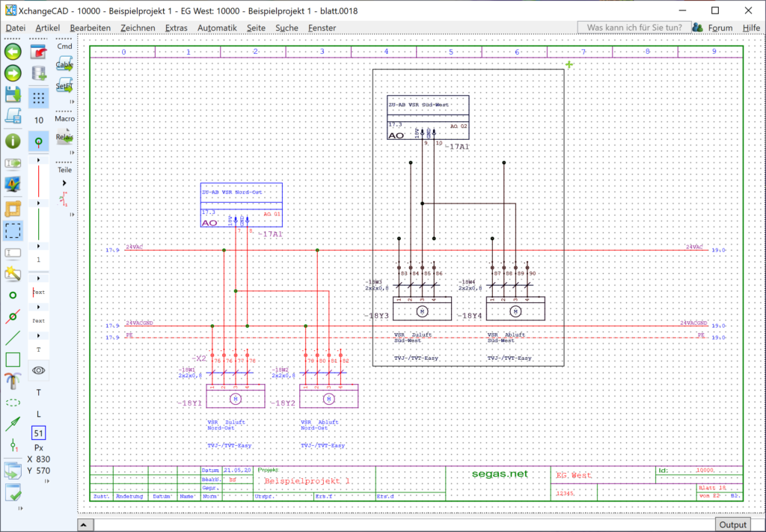Image resolution: width=766 pixels, height=532 pixels.
Task: Toggle the eye visibility icon
Action: point(39,370)
